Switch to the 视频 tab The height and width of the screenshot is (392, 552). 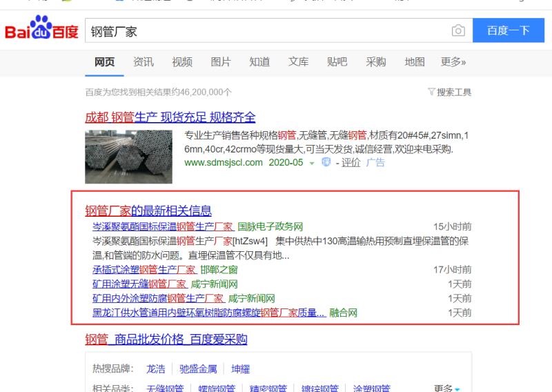point(182,62)
